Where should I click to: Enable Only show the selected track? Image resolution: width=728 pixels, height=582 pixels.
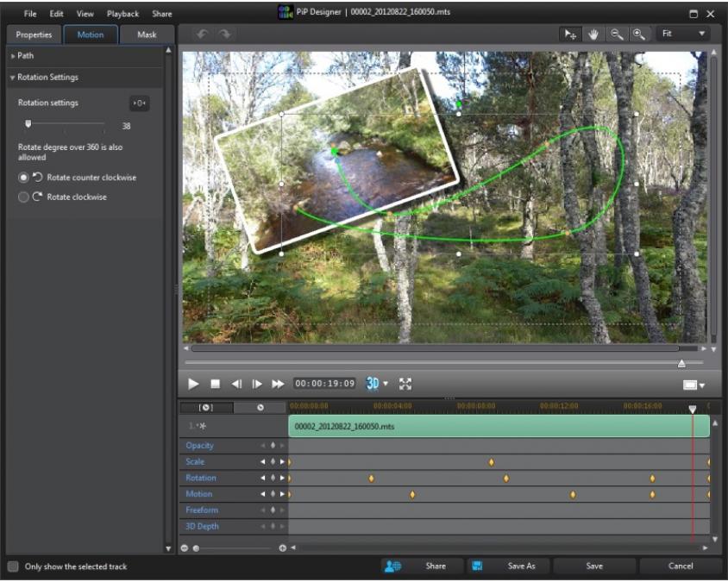(x=13, y=566)
